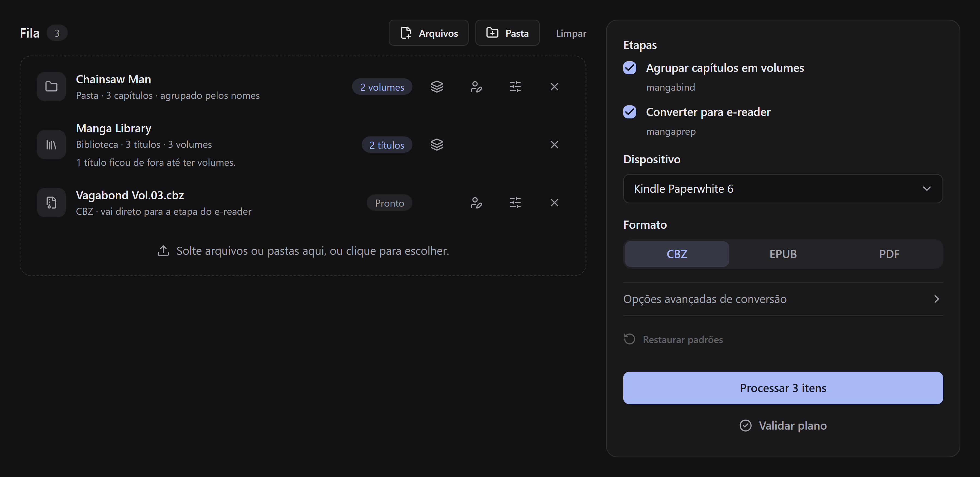Click Validar plano
980x477 pixels.
tap(783, 425)
